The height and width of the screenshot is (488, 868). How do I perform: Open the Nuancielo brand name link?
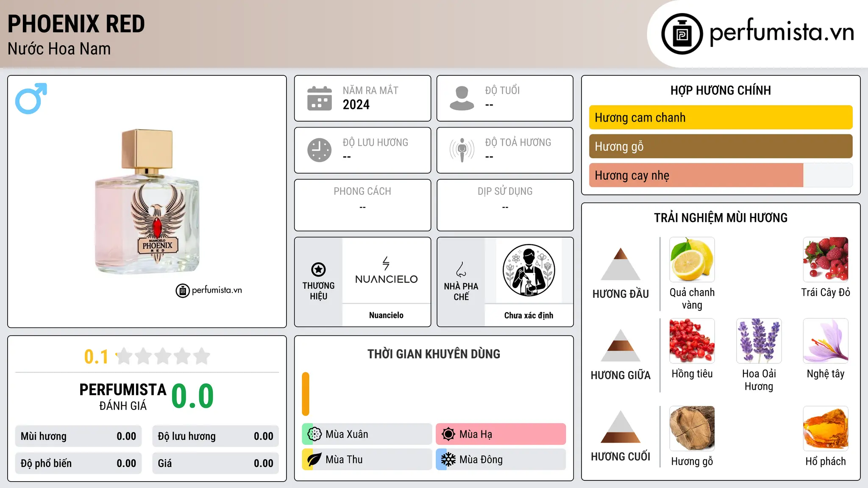click(x=386, y=315)
